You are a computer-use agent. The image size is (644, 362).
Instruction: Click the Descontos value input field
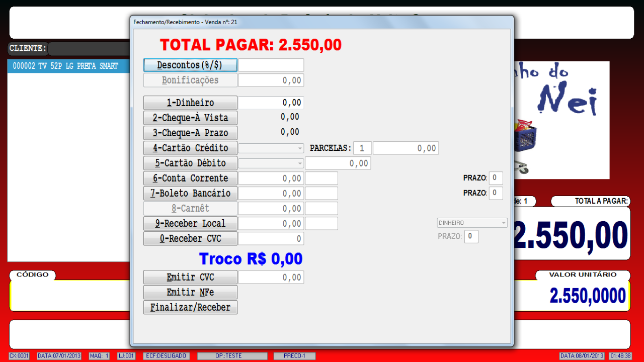click(271, 65)
